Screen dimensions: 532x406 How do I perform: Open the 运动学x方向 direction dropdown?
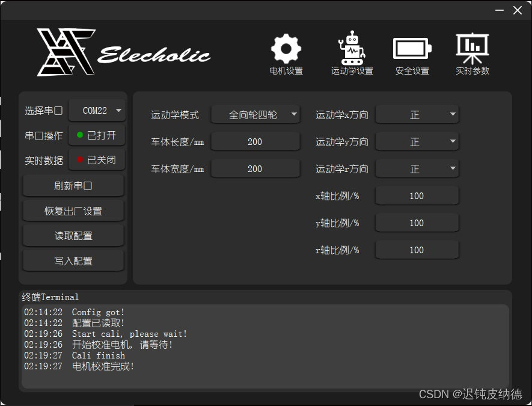coord(417,114)
